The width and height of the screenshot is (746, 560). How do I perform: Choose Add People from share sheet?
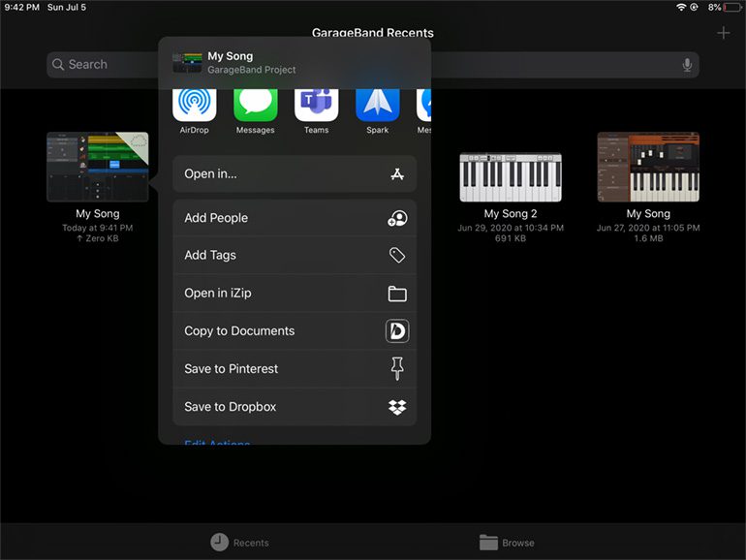pyautogui.click(x=295, y=218)
